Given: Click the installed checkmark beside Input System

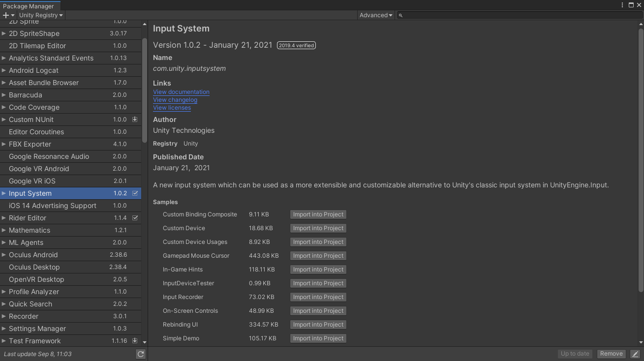Looking at the screenshot, I should click(x=135, y=193).
